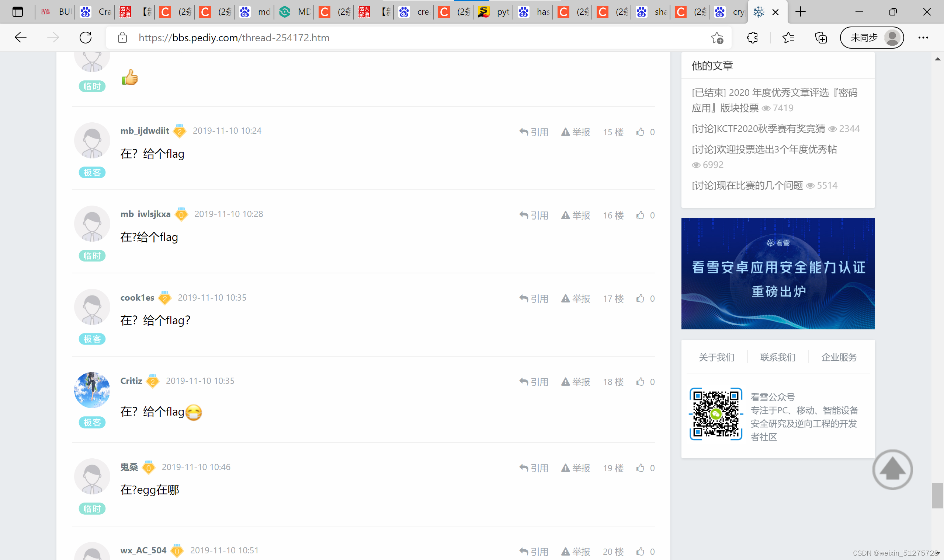The width and height of the screenshot is (944, 560).
Task: Click level medal beside cook1es
Action: [x=164, y=297]
